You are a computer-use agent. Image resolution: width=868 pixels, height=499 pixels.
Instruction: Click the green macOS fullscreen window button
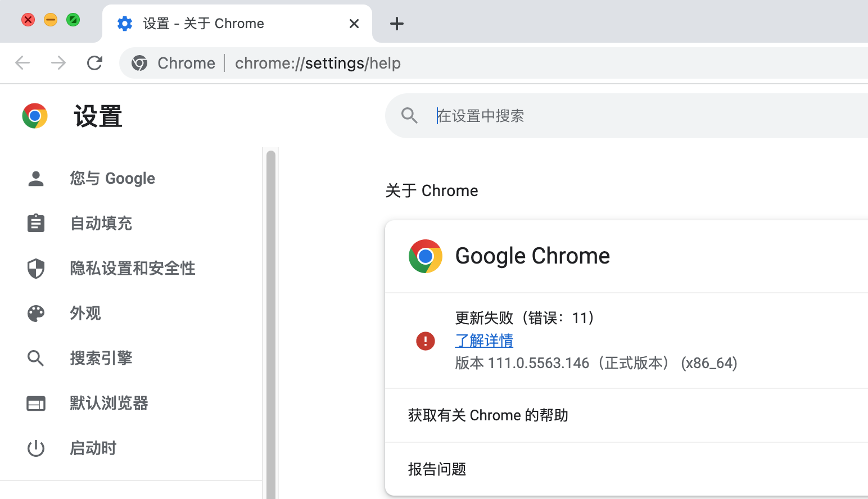pyautogui.click(x=73, y=20)
